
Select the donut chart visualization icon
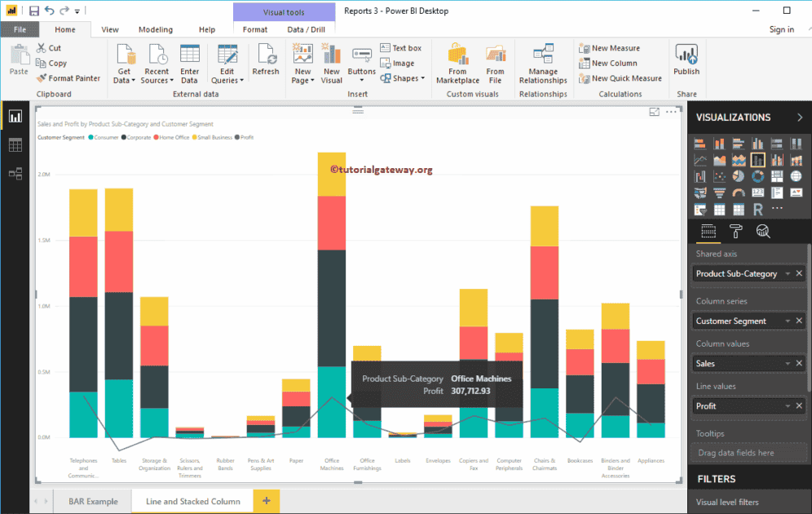[x=758, y=177]
